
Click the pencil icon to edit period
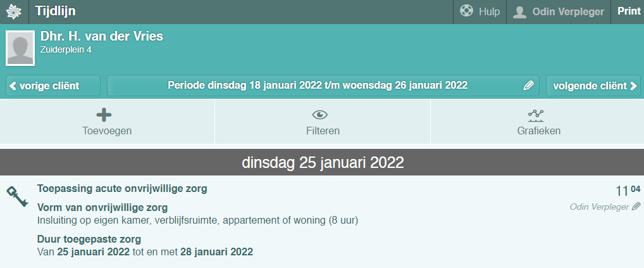529,86
